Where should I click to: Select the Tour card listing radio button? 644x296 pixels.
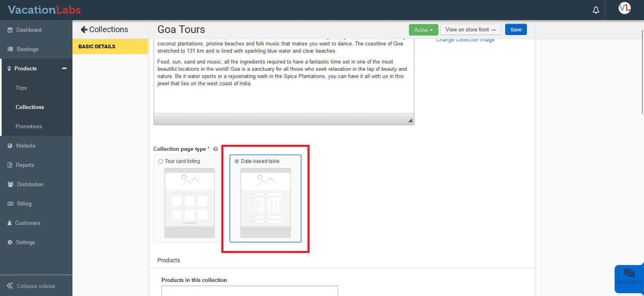[161, 161]
